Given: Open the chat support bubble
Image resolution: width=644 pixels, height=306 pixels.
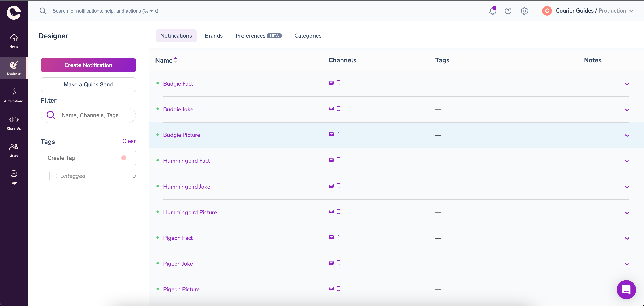Looking at the screenshot, I should [626, 289].
